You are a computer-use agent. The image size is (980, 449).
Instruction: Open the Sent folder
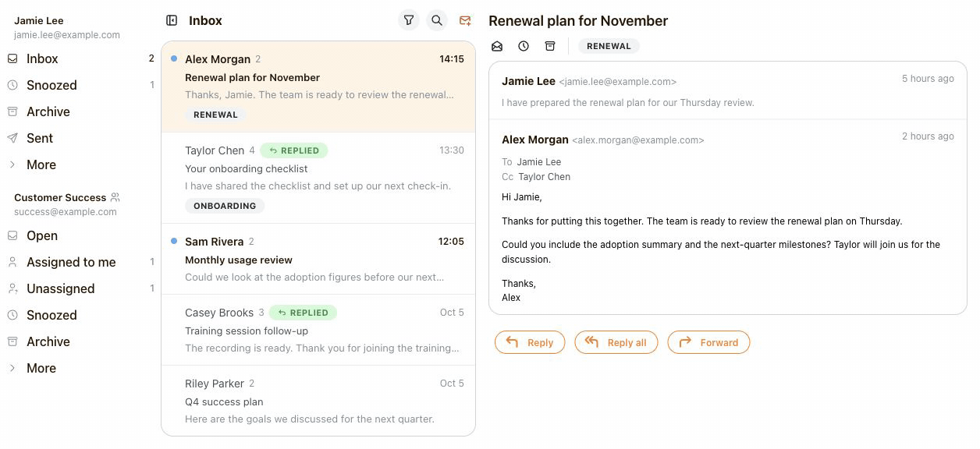point(80,138)
